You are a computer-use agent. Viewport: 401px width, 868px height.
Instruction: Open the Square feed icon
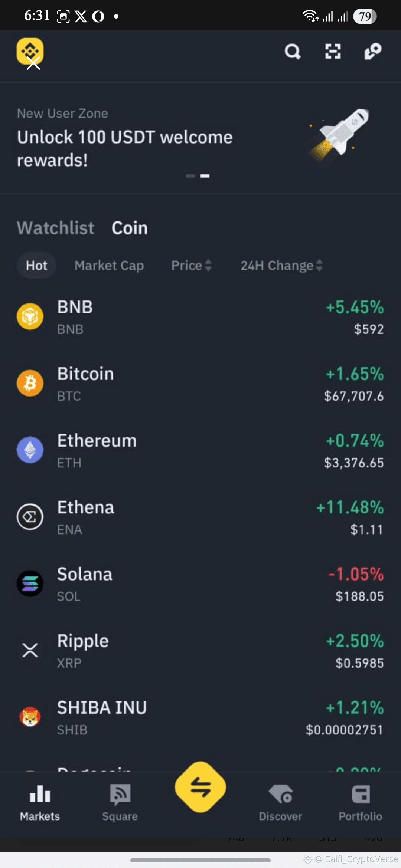(x=120, y=795)
